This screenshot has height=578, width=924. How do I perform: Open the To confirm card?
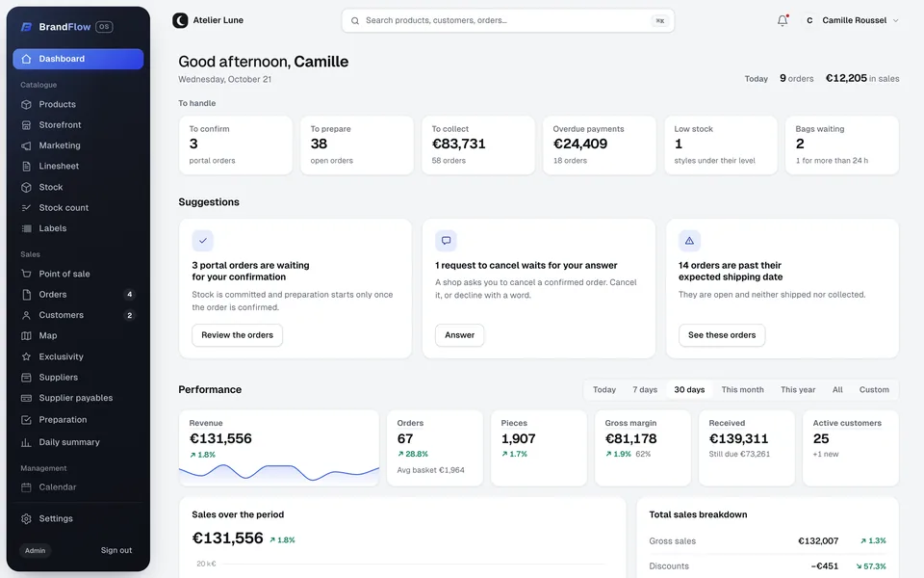click(236, 145)
